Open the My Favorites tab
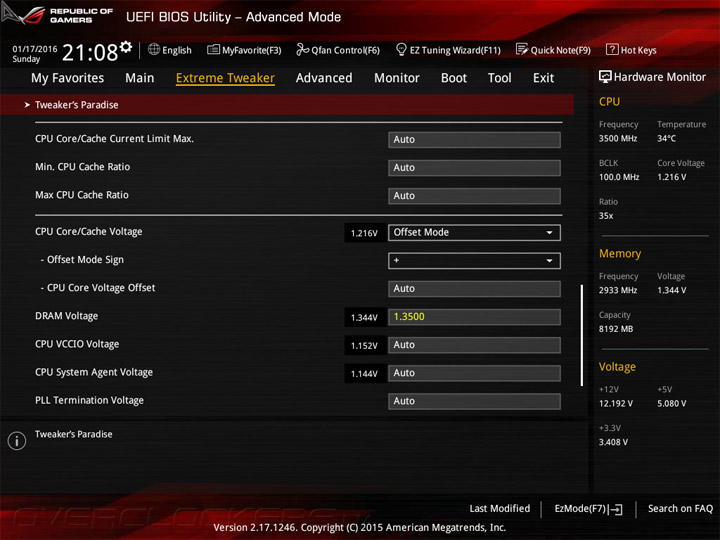The image size is (720, 540). [x=68, y=78]
